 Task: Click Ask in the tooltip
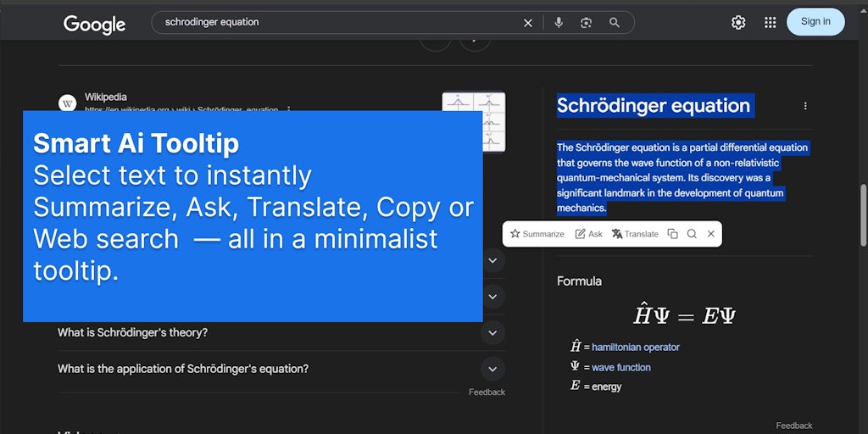point(589,234)
